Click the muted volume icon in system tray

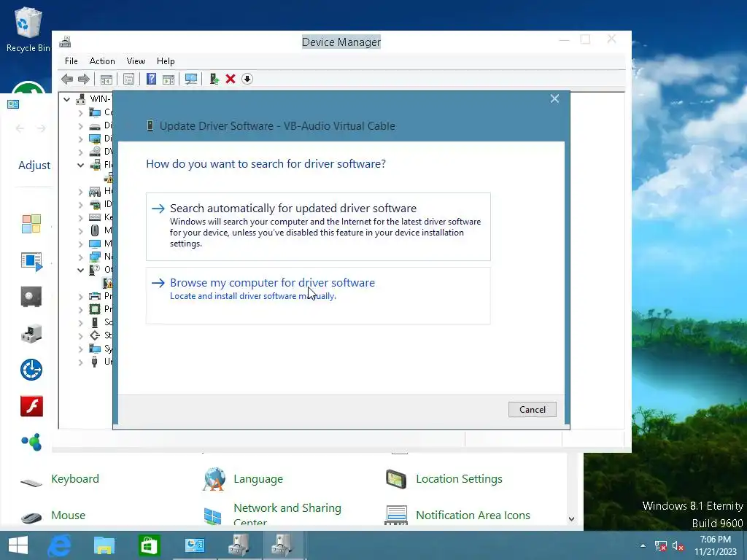click(x=678, y=546)
